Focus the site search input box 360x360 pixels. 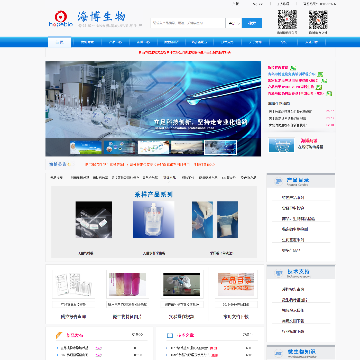coord(188,23)
